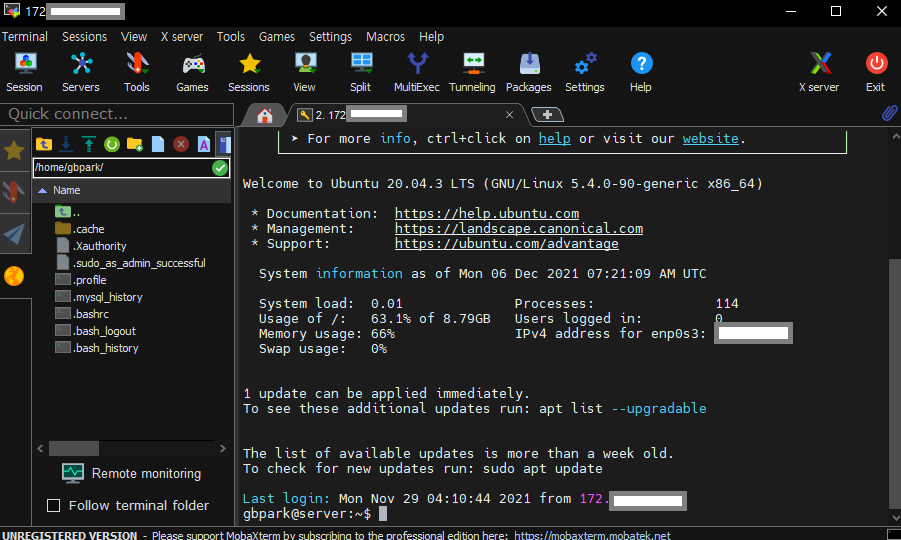Open the mobaxterm.mobatek.net link

click(x=592, y=535)
